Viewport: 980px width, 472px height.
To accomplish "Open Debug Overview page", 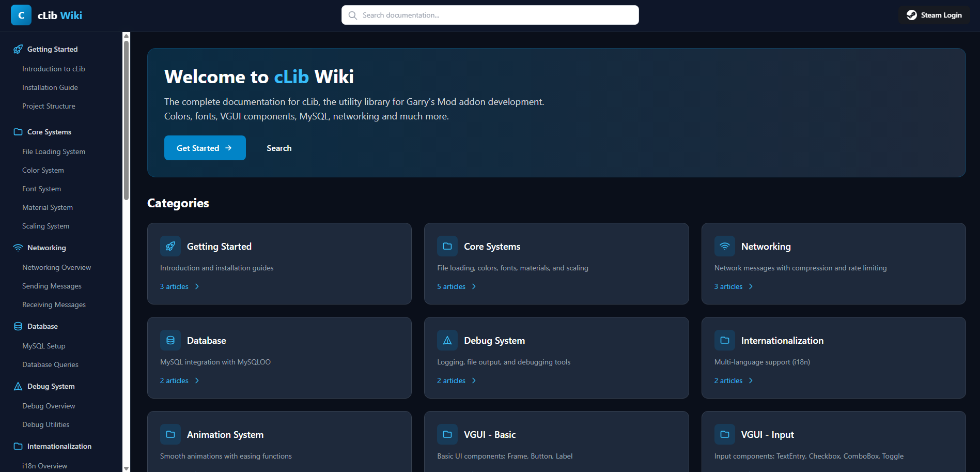I will click(49, 406).
